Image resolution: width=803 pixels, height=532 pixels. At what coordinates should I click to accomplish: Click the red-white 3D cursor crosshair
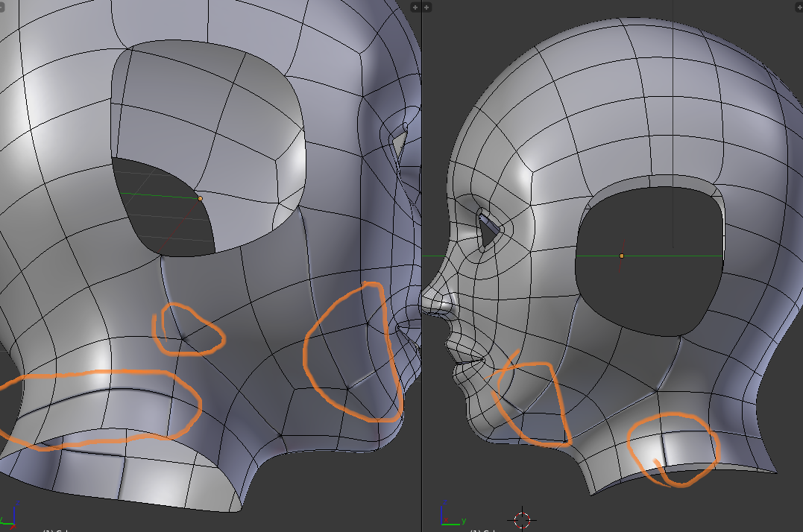click(522, 519)
